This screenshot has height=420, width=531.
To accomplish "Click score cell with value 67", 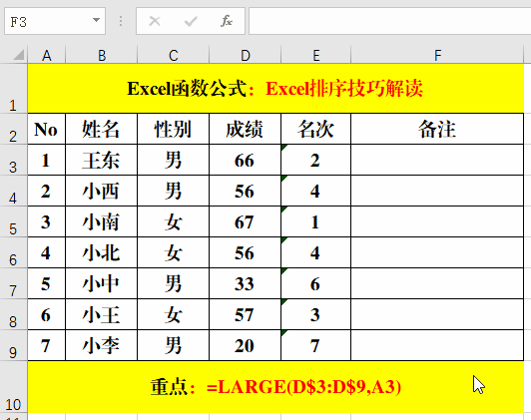I will tap(246, 221).
